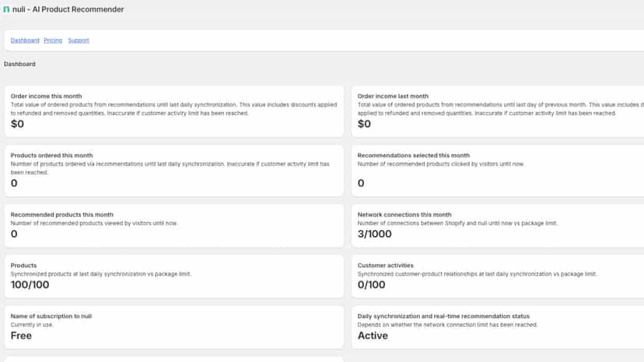Select 'Daily synchronization and real-time recommendation status' heading
The height and width of the screenshot is (362, 644).
pos(443,316)
